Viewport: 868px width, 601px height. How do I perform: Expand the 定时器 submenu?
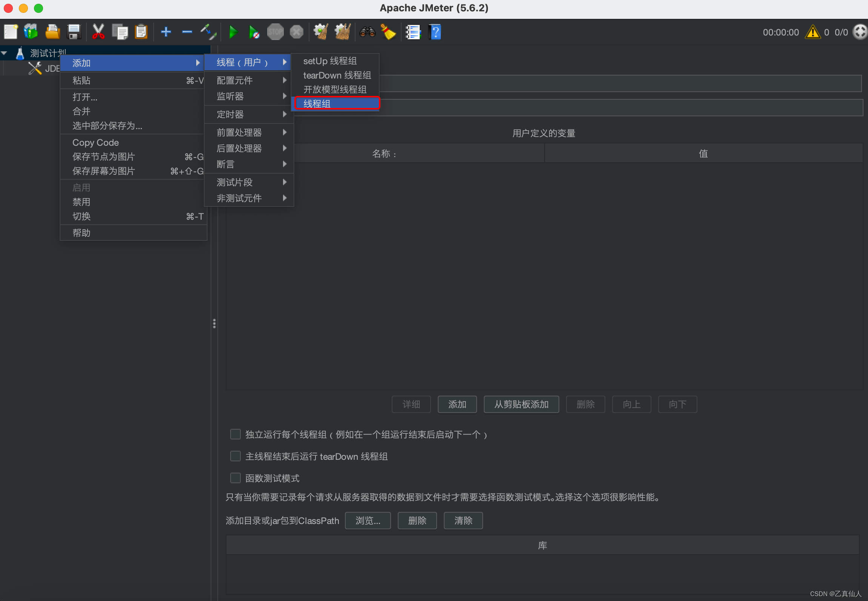click(x=249, y=114)
